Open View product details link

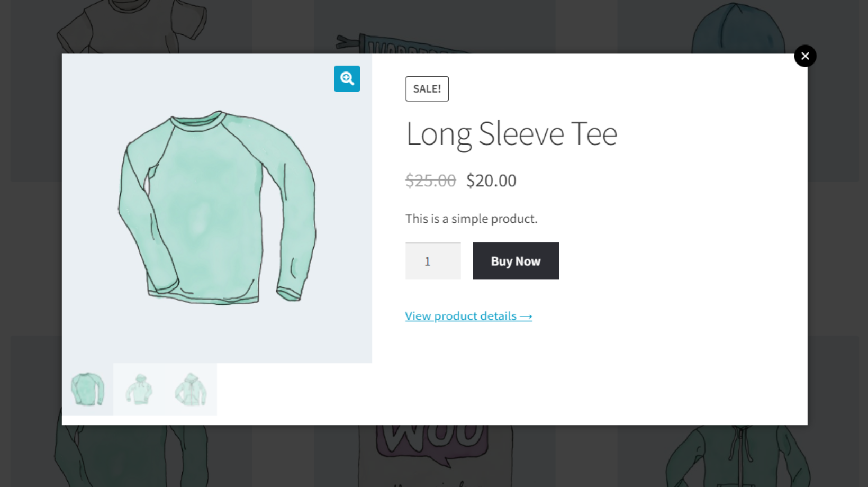point(468,315)
